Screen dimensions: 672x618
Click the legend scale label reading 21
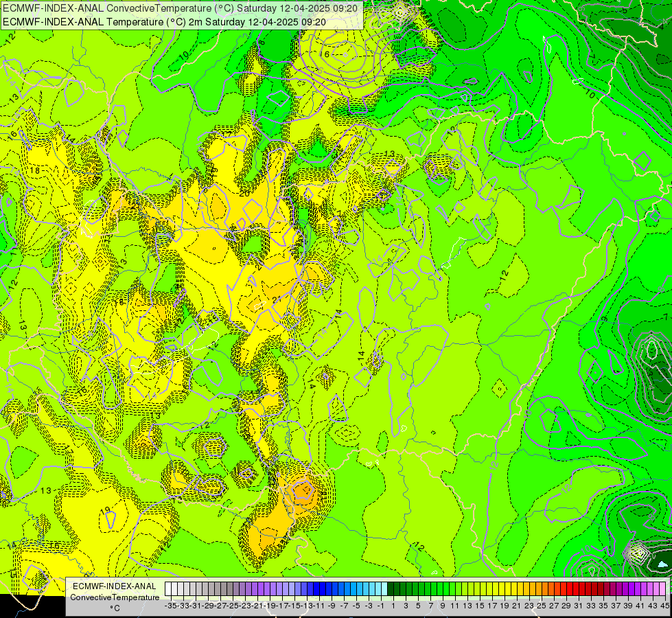click(x=518, y=606)
